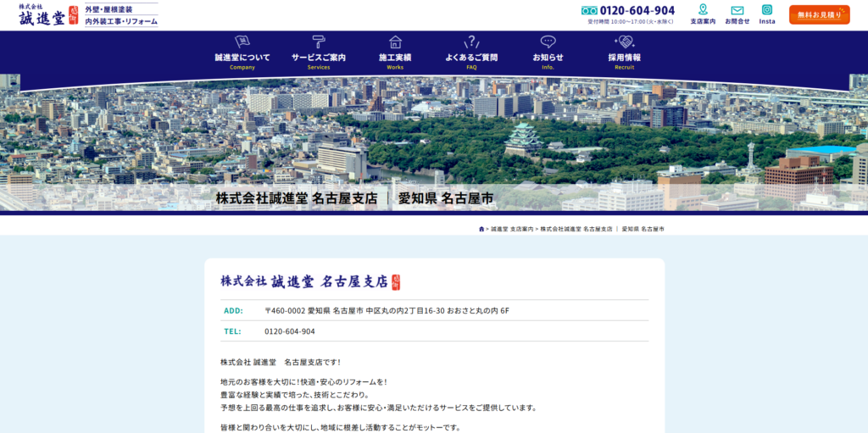Image resolution: width=868 pixels, height=433 pixels.
Task: Click the 豊富な経験と実績で培った line
Action: (295, 395)
